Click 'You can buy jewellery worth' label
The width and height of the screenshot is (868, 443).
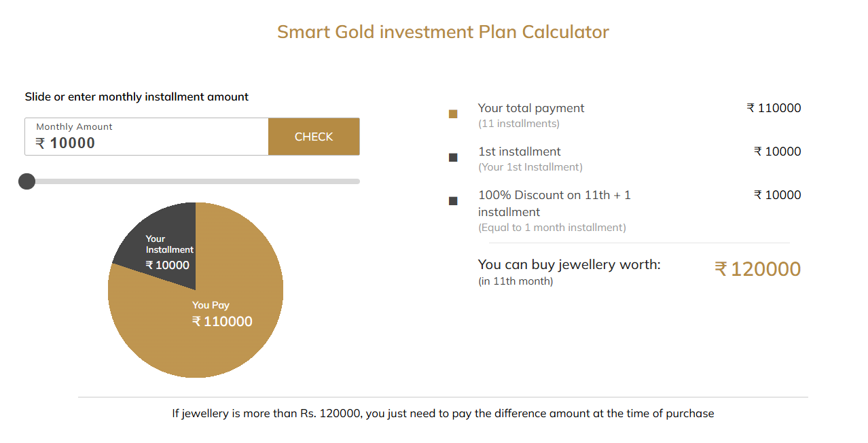tap(569, 264)
